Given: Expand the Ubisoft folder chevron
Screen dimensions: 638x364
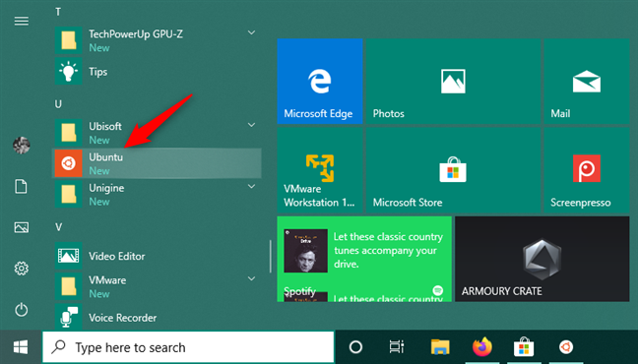Looking at the screenshot, I should point(251,125).
